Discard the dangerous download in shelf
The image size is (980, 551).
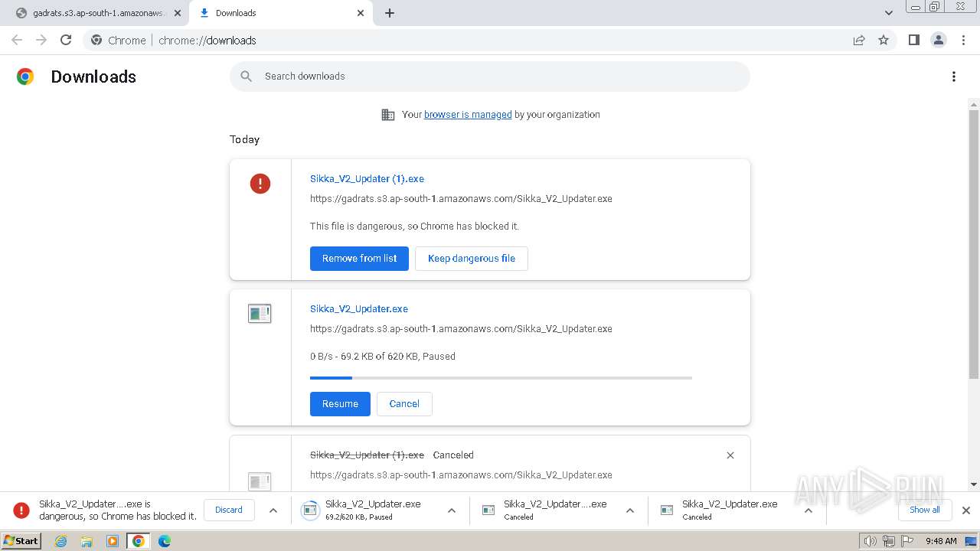[229, 510]
